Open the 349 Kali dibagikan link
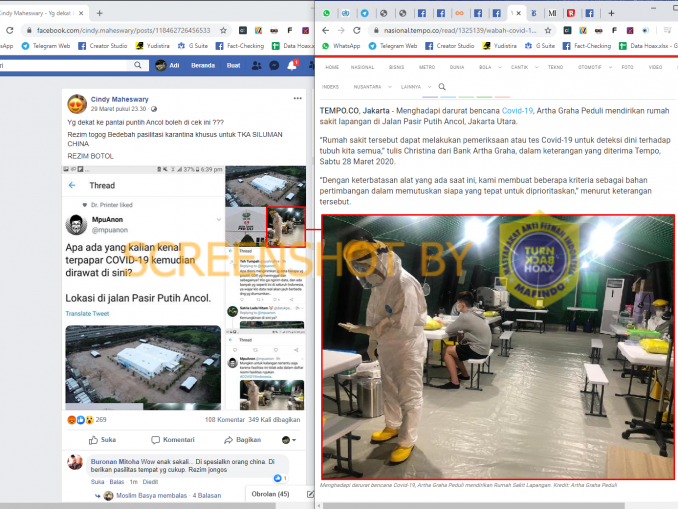 pos(274,419)
